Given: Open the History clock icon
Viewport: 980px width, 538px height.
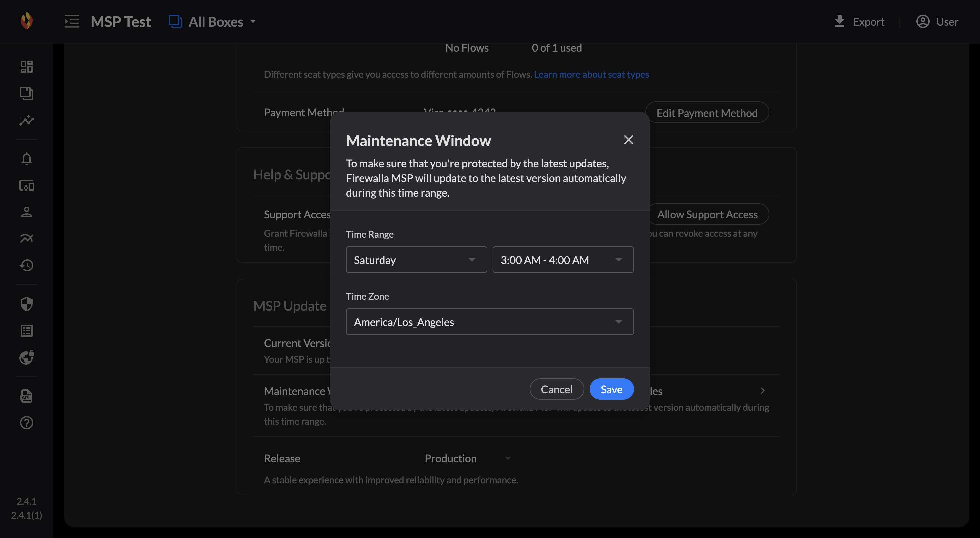Looking at the screenshot, I should [26, 265].
